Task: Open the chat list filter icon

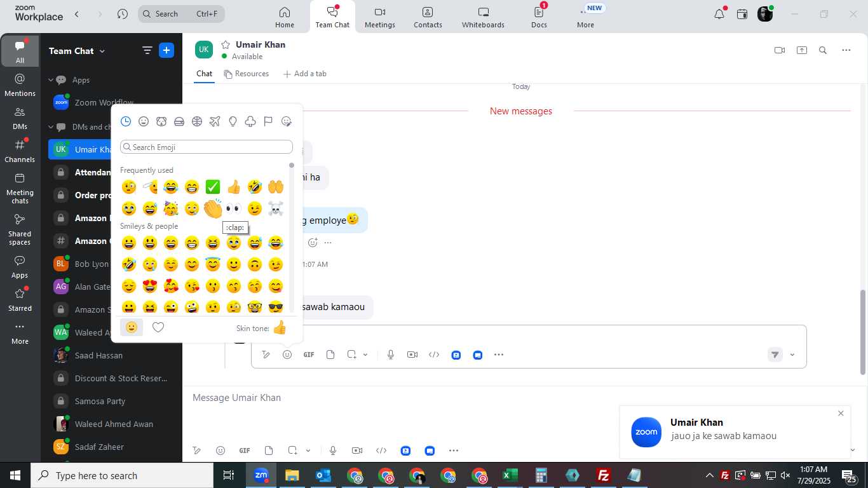Action: point(147,51)
